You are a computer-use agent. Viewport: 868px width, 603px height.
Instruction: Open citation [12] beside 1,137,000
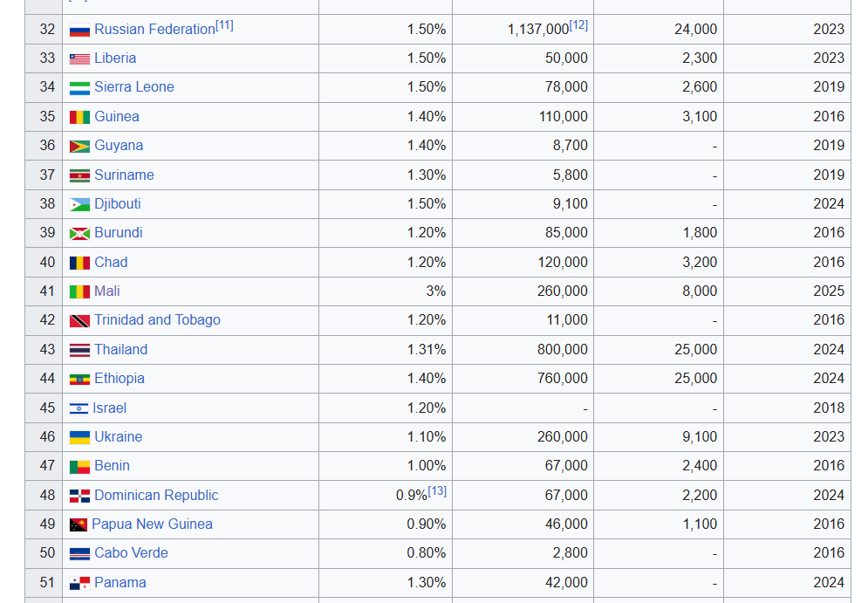point(578,25)
